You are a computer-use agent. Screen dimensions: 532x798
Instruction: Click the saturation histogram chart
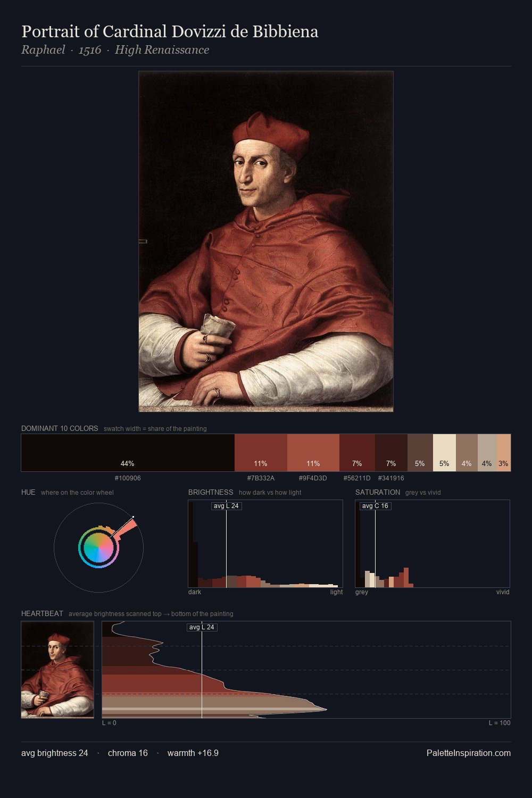point(433,544)
